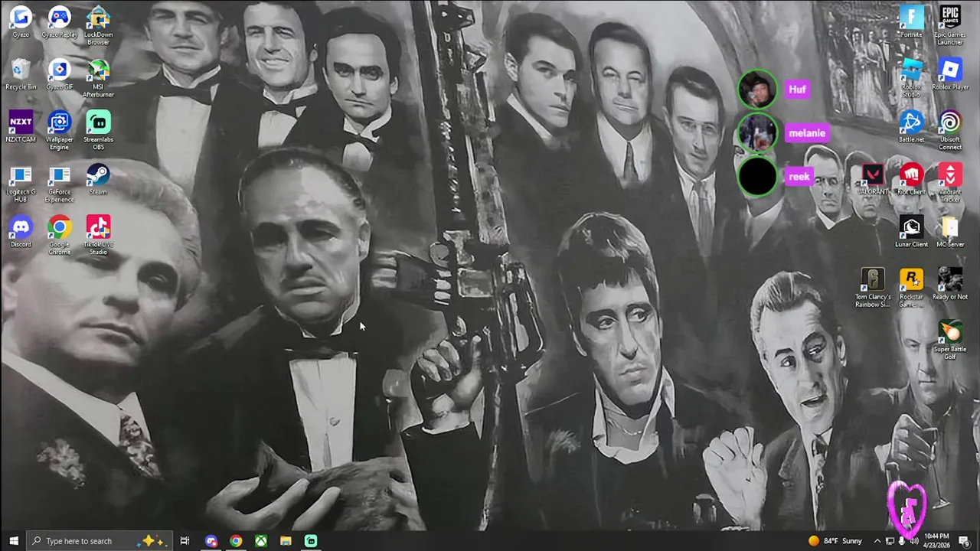
Task: Switch to Streamlabs on the taskbar
Action: coord(311,541)
